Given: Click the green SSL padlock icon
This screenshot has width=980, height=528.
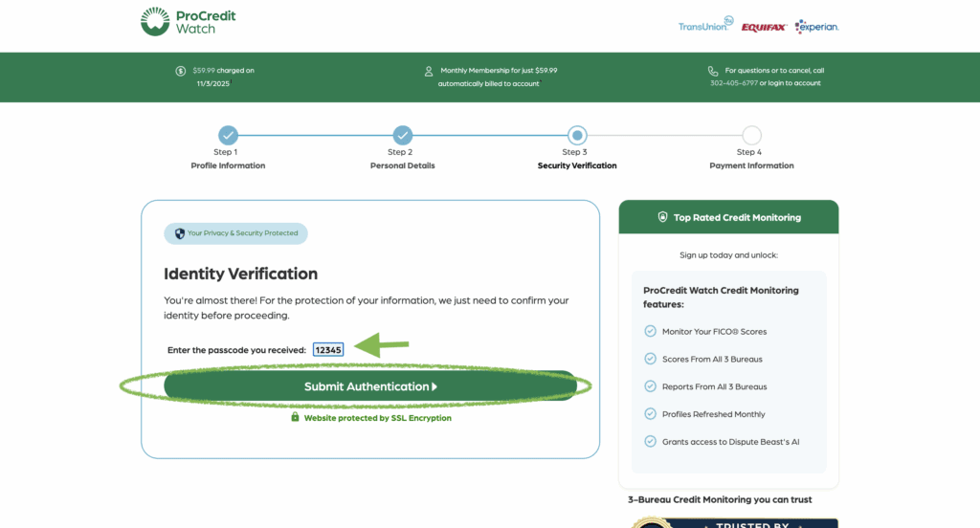Looking at the screenshot, I should coord(295,417).
